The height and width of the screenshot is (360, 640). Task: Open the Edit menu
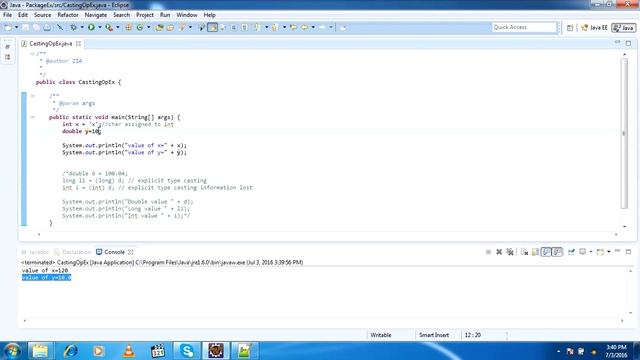pos(23,15)
